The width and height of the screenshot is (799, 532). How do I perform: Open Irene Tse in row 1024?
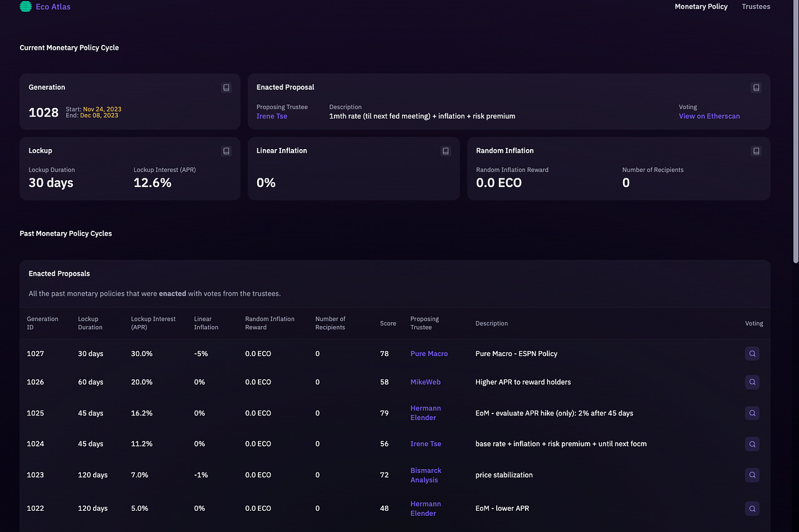pyautogui.click(x=426, y=444)
